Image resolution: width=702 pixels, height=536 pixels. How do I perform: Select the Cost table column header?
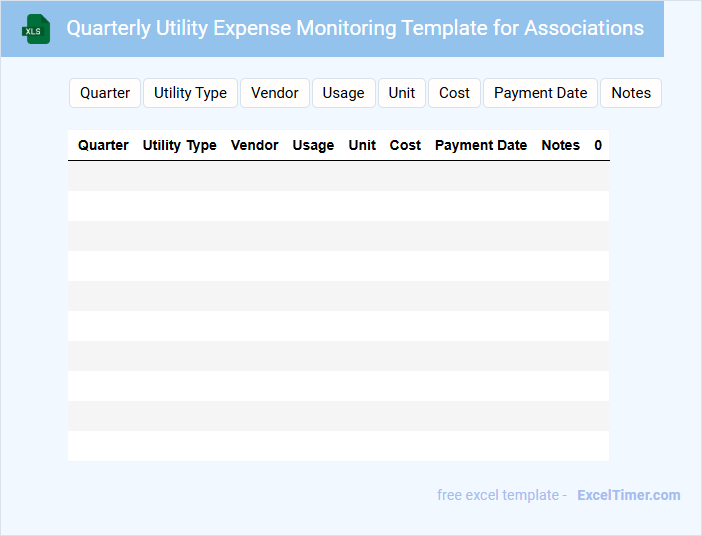tap(405, 145)
